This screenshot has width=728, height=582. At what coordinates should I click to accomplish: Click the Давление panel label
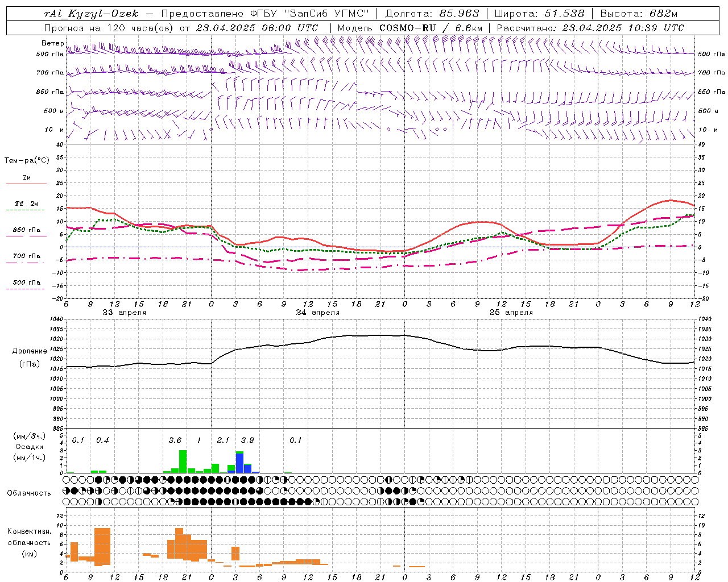(x=30, y=351)
